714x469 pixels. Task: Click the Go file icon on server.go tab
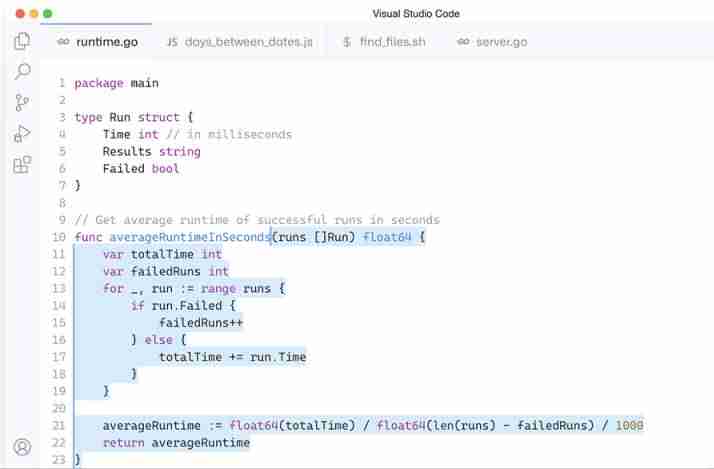click(463, 42)
